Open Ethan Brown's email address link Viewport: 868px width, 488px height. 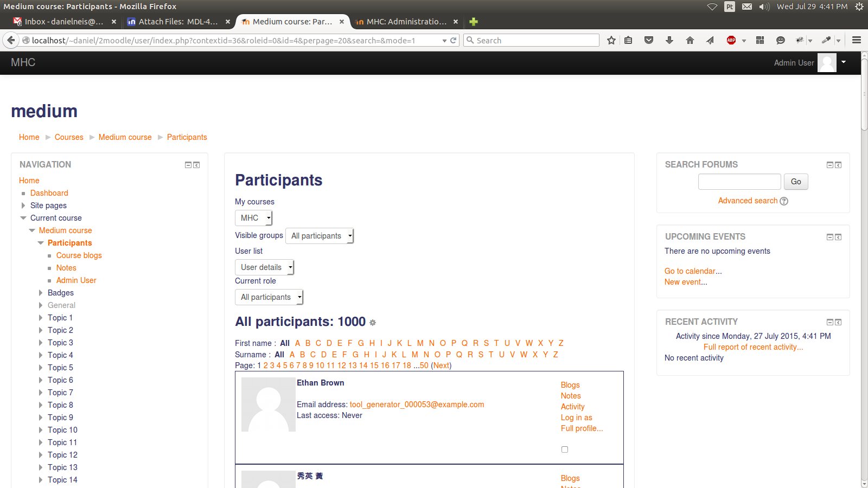click(x=417, y=404)
